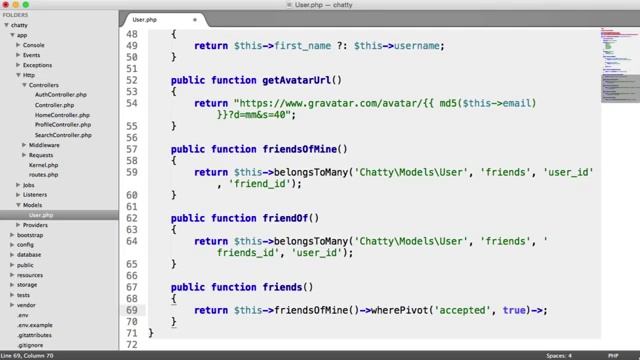The image size is (640, 360).
Task: Open AuthController.php in sidebar
Action: pyautogui.click(x=61, y=95)
